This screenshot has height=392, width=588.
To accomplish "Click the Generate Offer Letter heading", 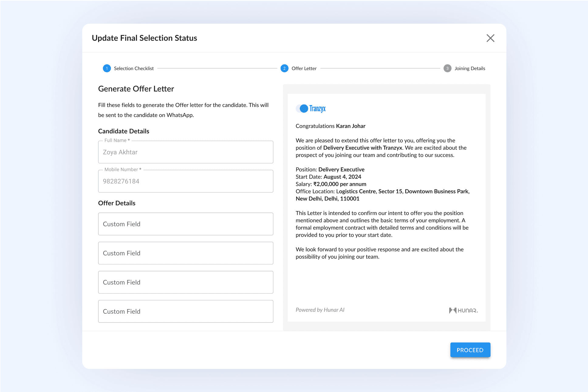I will (136, 89).
